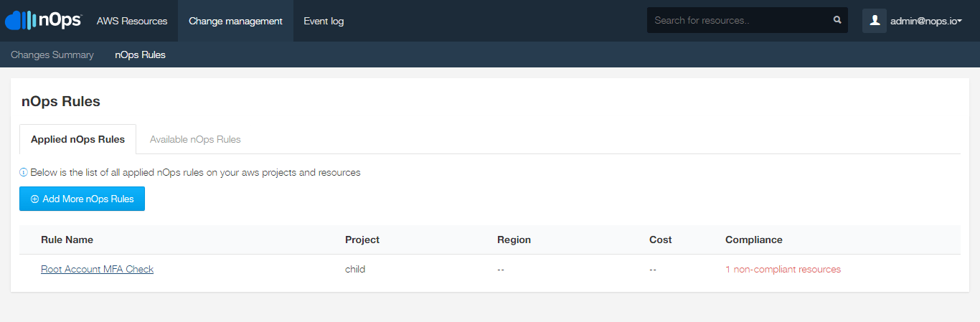The height and width of the screenshot is (322, 980).
Task: Click the Compliance column header
Action: [x=754, y=240]
